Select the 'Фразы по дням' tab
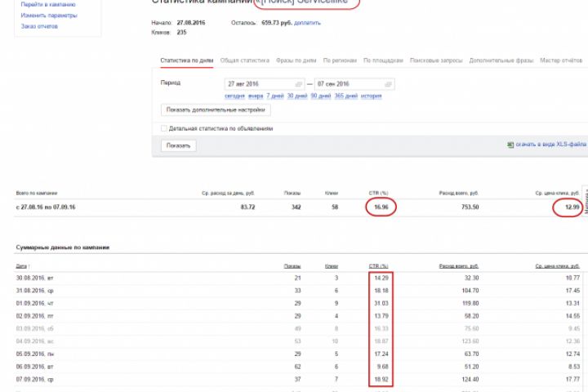This screenshot has width=588, height=392. (x=296, y=60)
